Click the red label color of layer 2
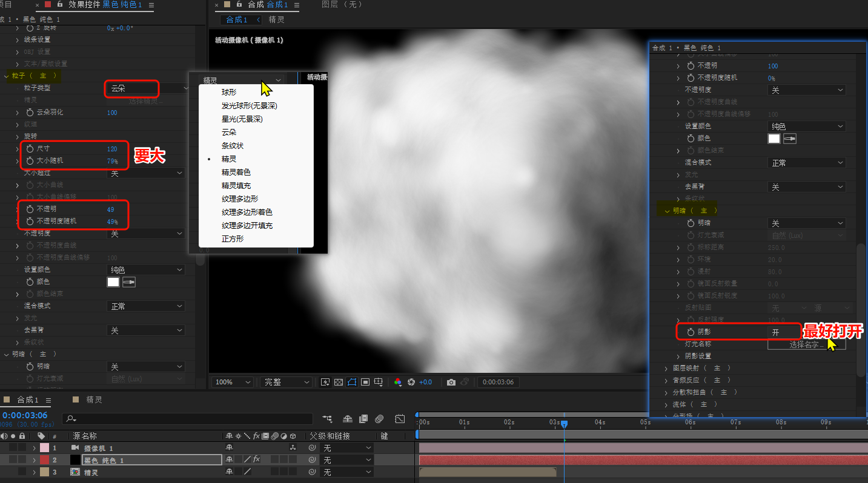868x483 pixels. [x=44, y=460]
